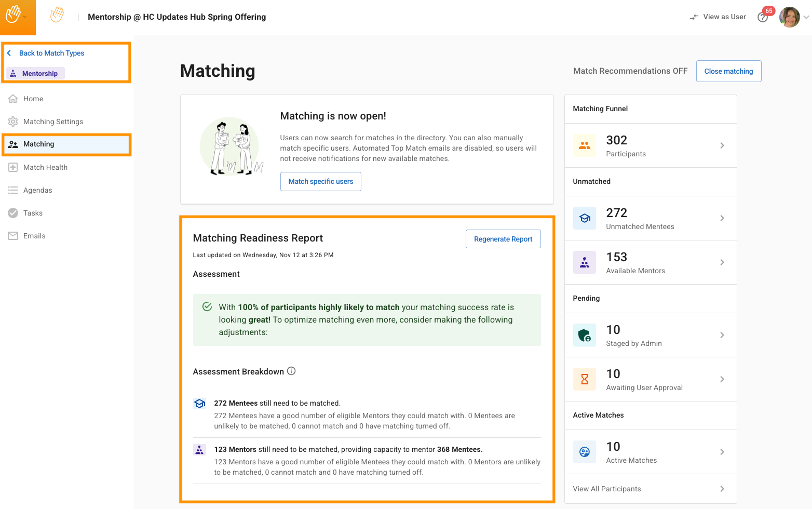Click Back to Match Types link
This screenshot has width=812, height=509.
pyautogui.click(x=51, y=53)
